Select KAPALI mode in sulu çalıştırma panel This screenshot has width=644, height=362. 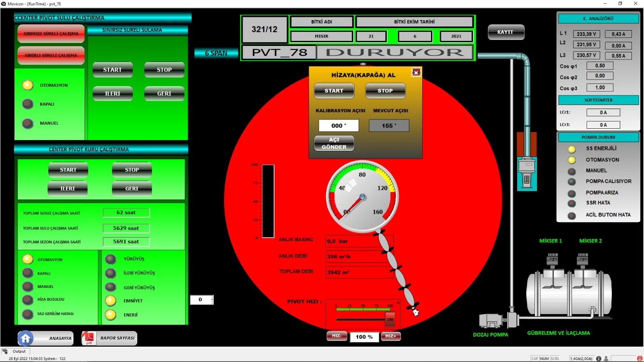coord(28,104)
